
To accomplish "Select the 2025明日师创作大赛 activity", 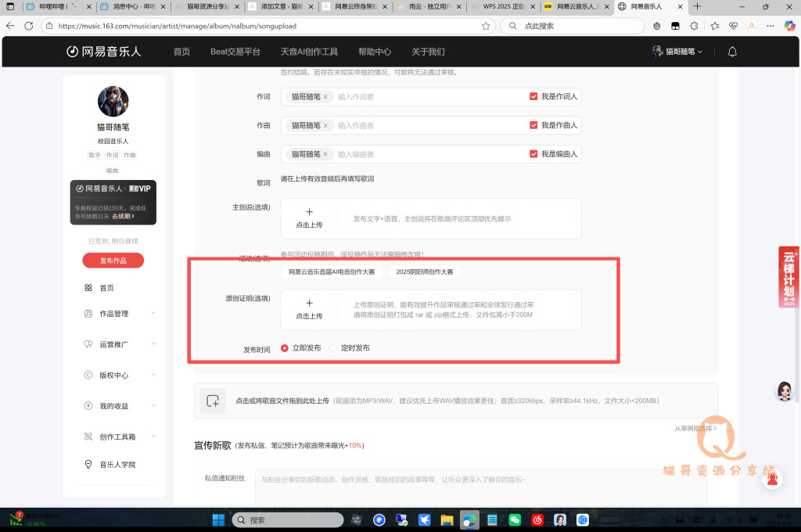I will [x=425, y=272].
